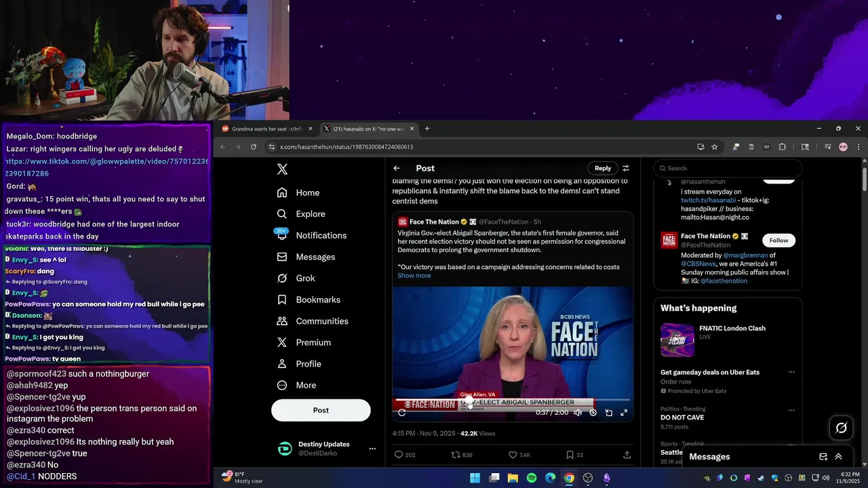This screenshot has width=868, height=488.
Task: Open the @CBSNews mention link
Action: 698,264
